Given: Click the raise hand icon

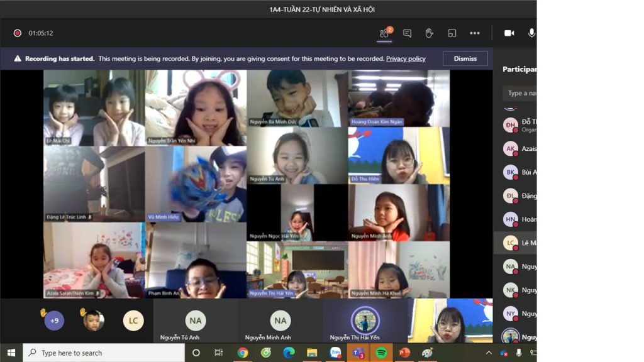Looking at the screenshot, I should 429,33.
